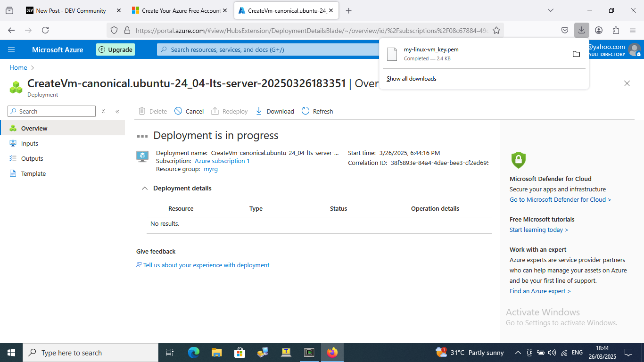Click the Delete toolbar button
The height and width of the screenshot is (362, 644).
pyautogui.click(x=153, y=111)
